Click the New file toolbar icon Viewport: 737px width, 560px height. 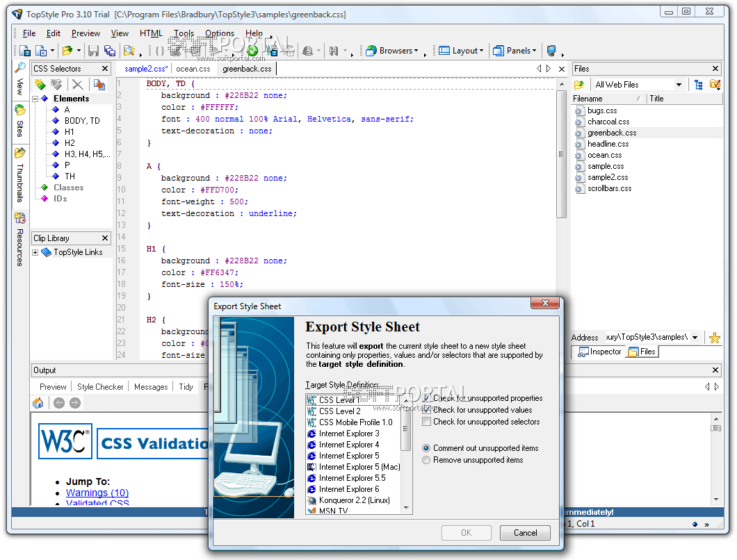[24, 51]
